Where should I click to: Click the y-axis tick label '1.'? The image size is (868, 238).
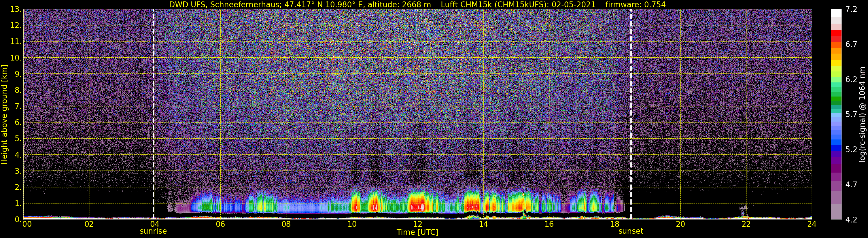point(18,204)
